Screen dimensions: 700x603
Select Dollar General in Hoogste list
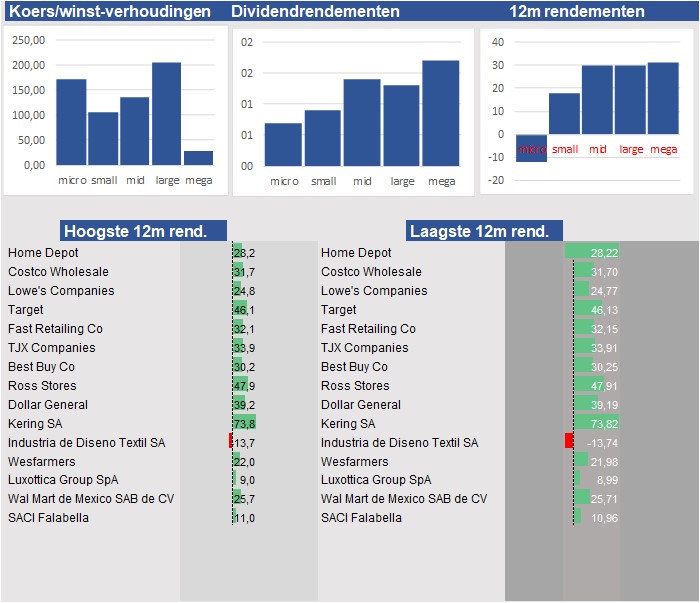[48, 404]
